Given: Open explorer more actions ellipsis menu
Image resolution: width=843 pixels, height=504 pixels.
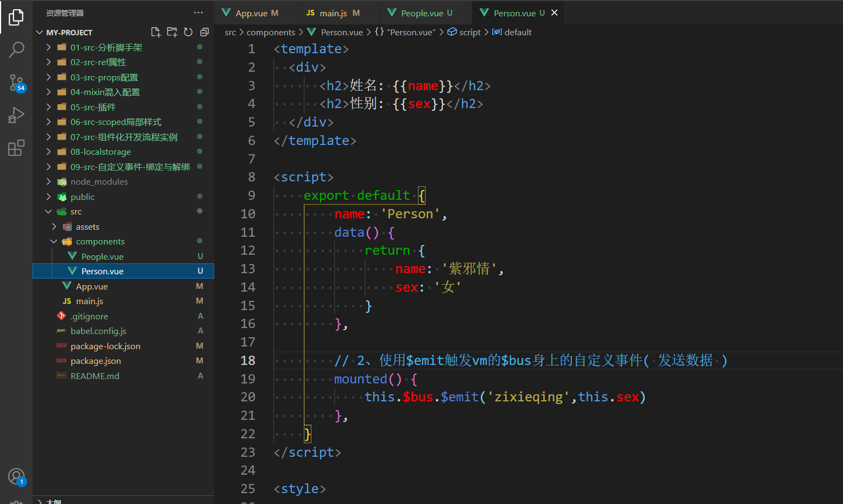Looking at the screenshot, I should tap(198, 12).
